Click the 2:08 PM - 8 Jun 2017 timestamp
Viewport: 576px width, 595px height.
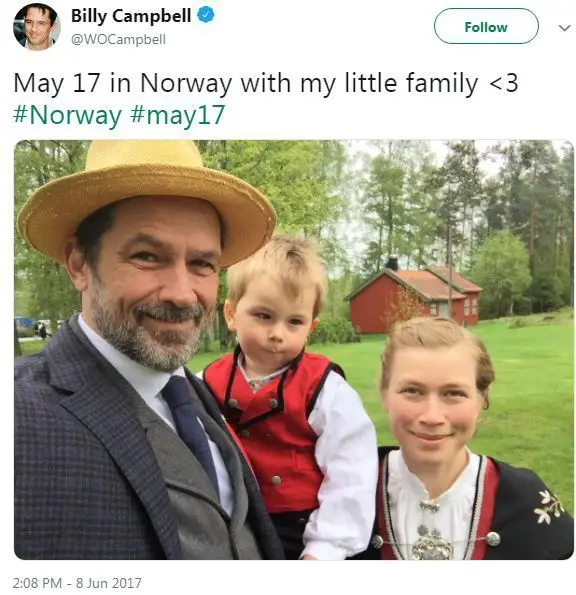coord(77,582)
